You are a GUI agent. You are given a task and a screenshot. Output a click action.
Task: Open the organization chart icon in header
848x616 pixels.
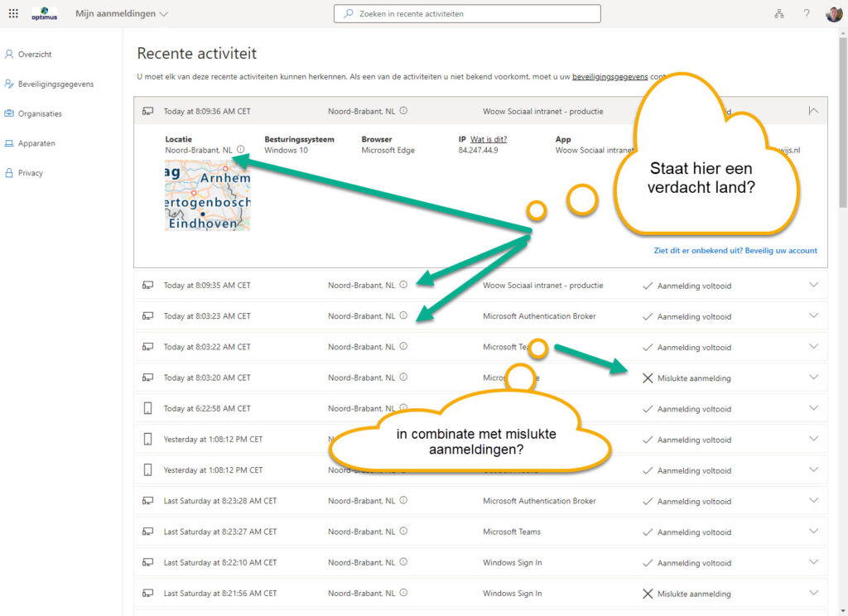point(778,14)
